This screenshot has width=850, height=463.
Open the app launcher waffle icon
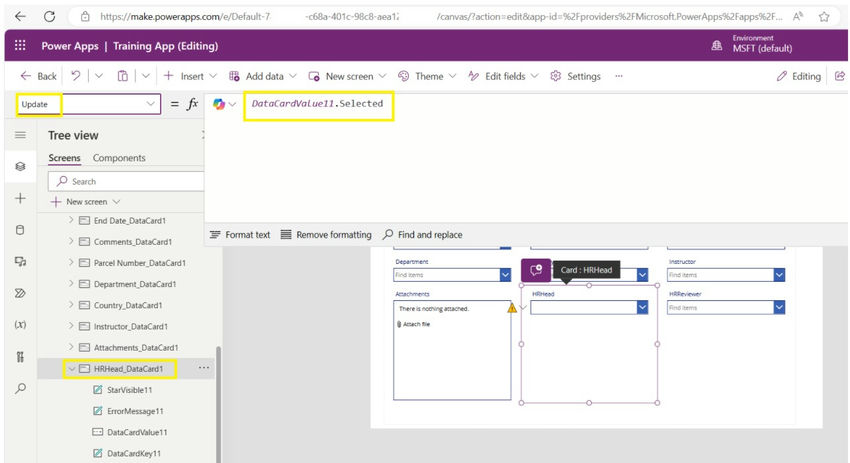20,45
